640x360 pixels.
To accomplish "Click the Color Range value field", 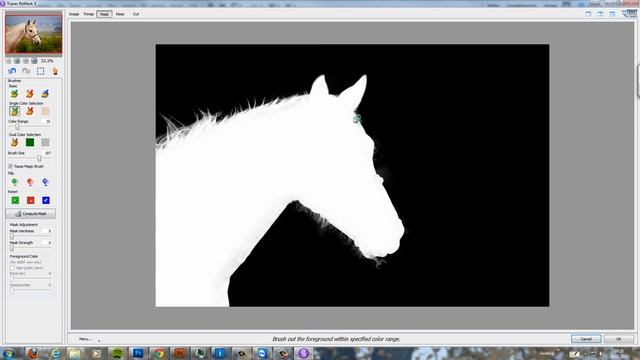I will (47, 122).
